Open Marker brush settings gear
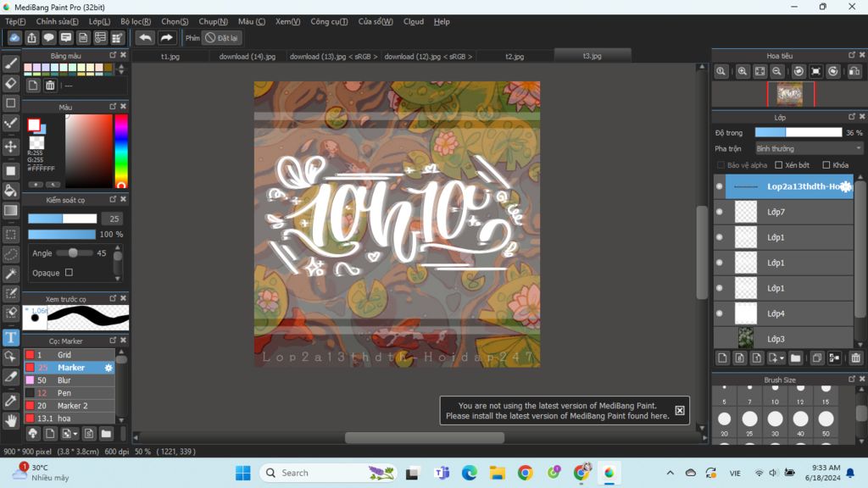The image size is (868, 488). (108, 368)
